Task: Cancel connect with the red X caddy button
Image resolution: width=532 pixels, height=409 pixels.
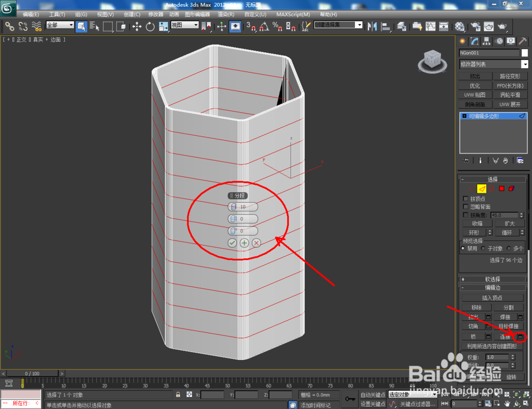Action: coord(256,243)
